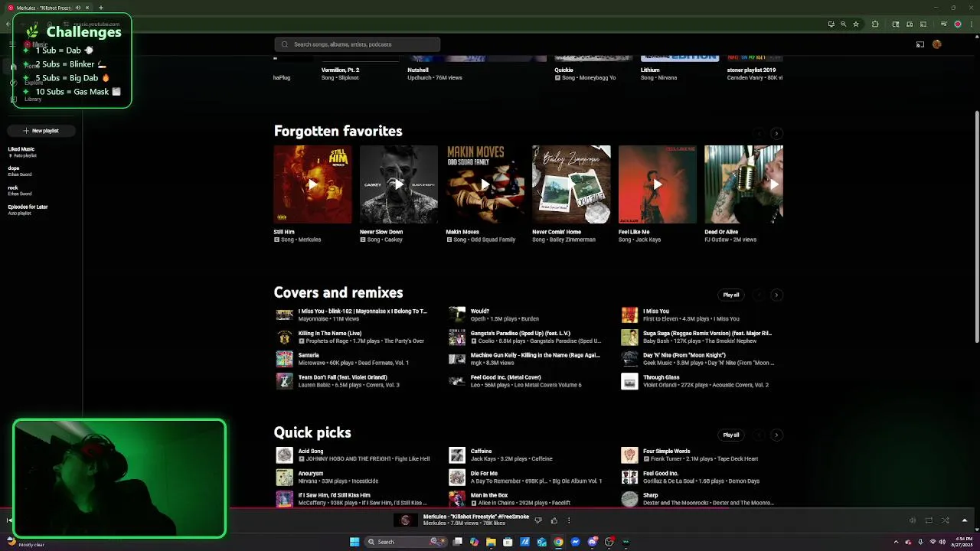Show next Forgotten favorites items
Screen dimensions: 980x551
[776, 134]
